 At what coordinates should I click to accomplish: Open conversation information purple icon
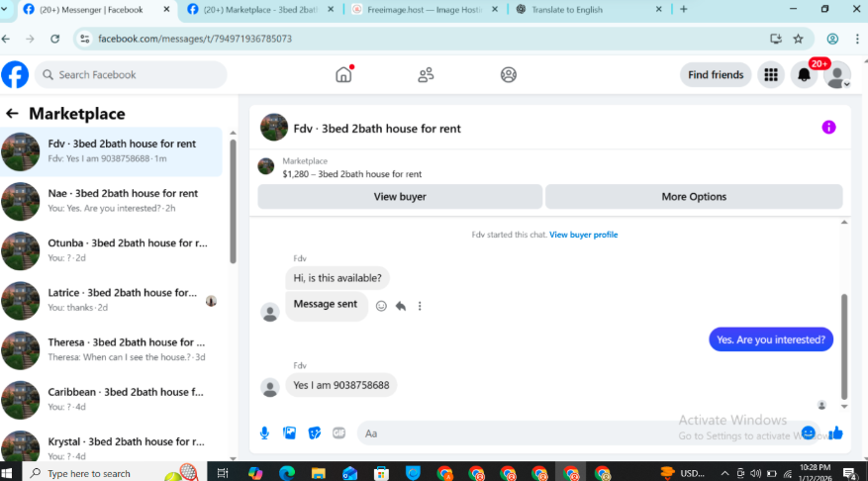828,128
